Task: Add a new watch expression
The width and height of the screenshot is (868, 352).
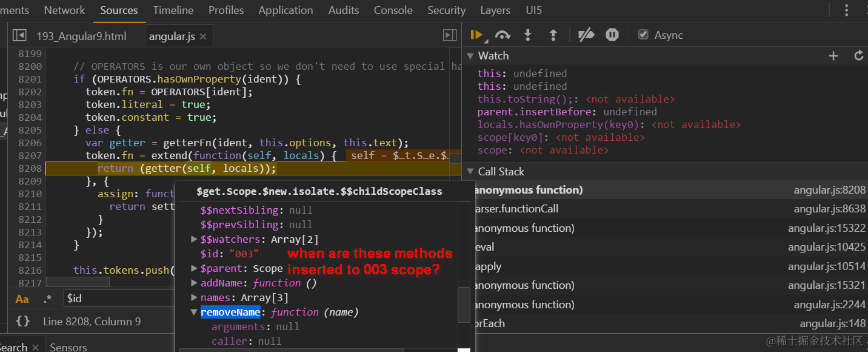Action: tap(833, 56)
